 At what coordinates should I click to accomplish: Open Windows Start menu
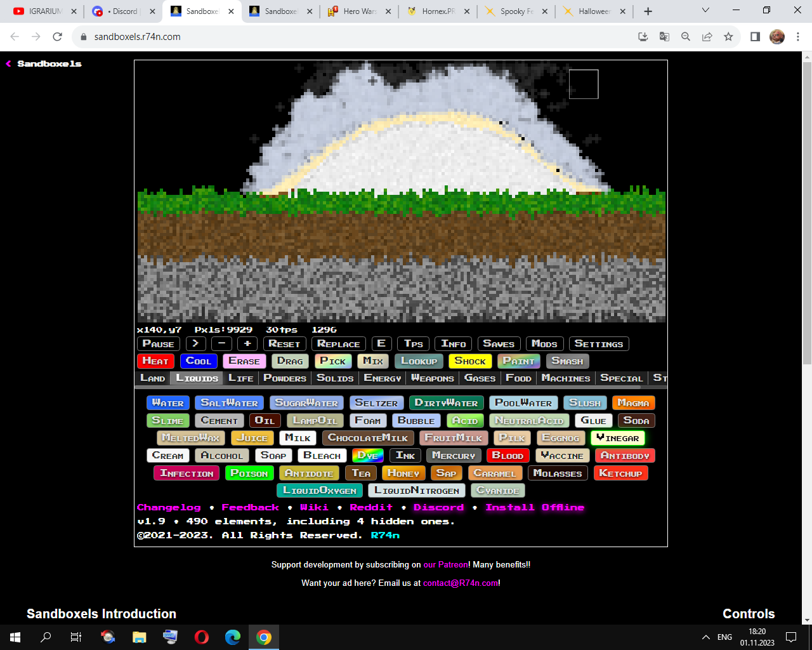pyautogui.click(x=15, y=637)
